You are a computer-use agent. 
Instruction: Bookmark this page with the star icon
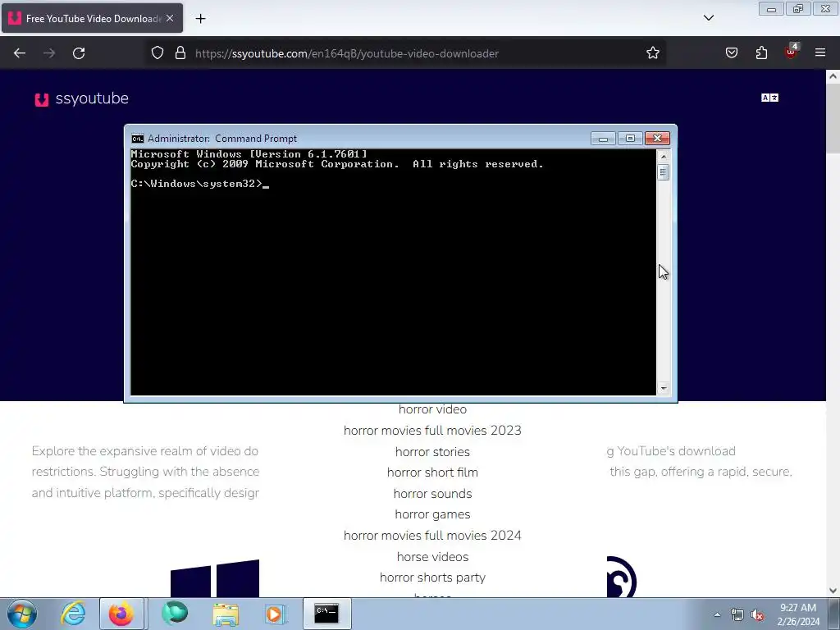[x=652, y=53]
